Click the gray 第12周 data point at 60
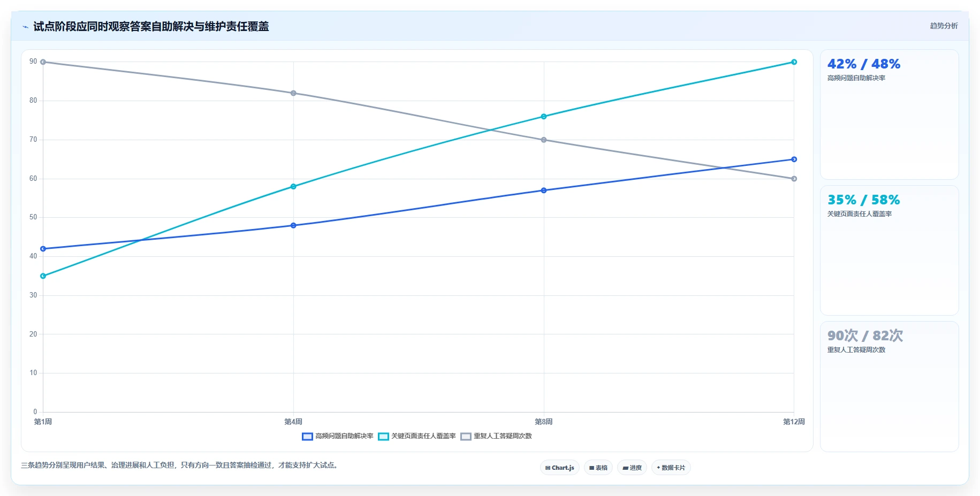980x496 pixels. [794, 179]
